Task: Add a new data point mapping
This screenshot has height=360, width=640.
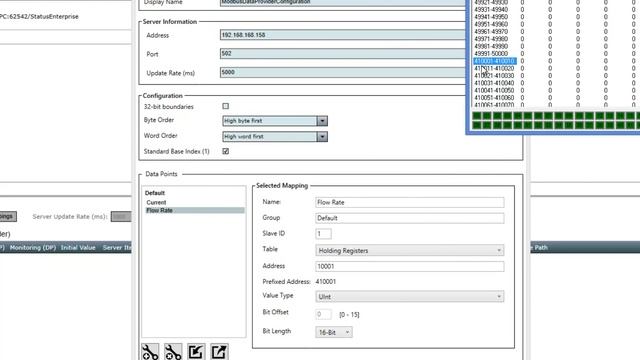Action: point(150,352)
